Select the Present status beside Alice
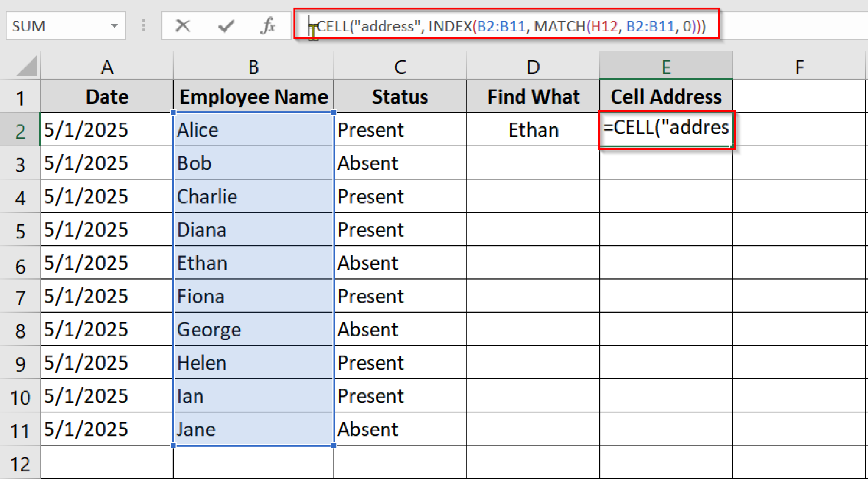The height and width of the screenshot is (479, 868). 400,130
